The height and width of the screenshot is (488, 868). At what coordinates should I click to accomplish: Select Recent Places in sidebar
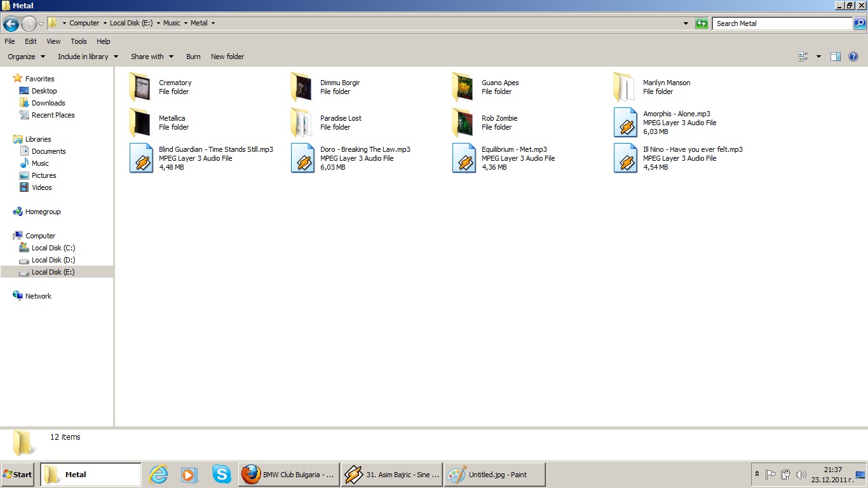[x=53, y=115]
